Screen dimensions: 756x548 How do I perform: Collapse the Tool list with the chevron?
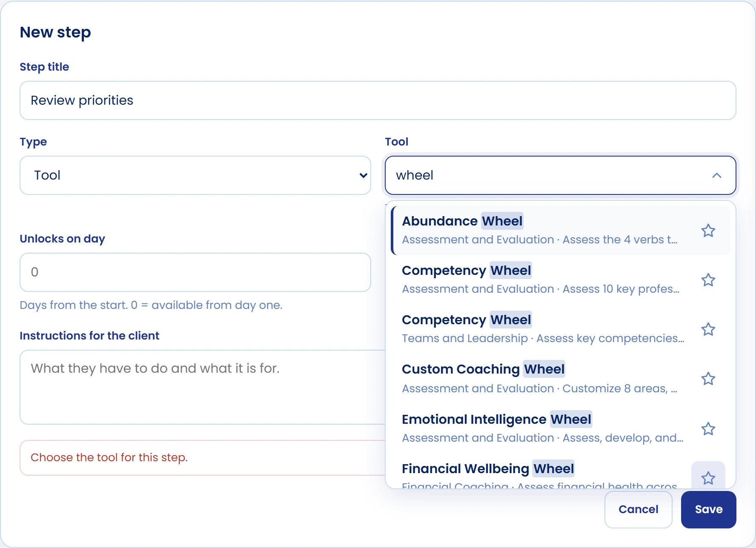pyautogui.click(x=717, y=175)
